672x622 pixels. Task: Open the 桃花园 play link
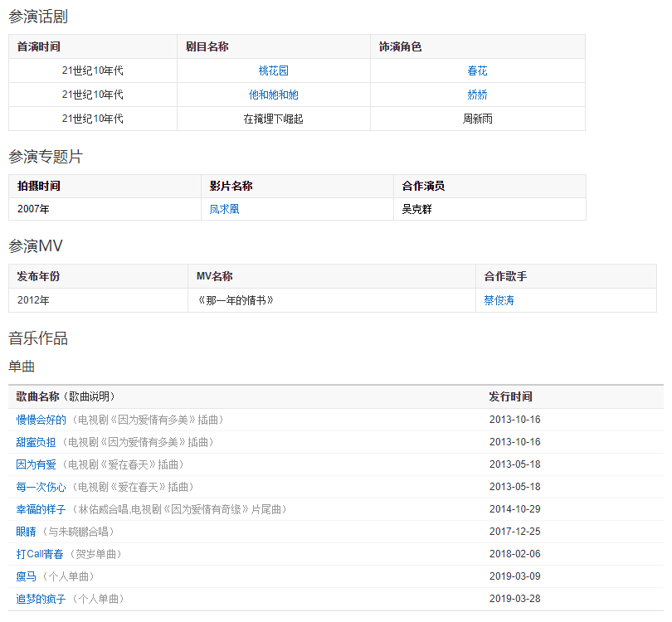coord(273,71)
